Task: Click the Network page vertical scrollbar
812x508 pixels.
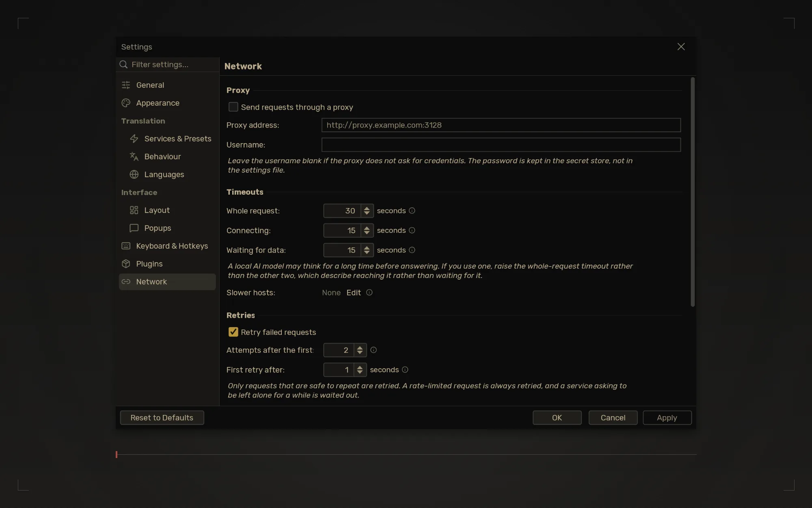Action: [693, 192]
